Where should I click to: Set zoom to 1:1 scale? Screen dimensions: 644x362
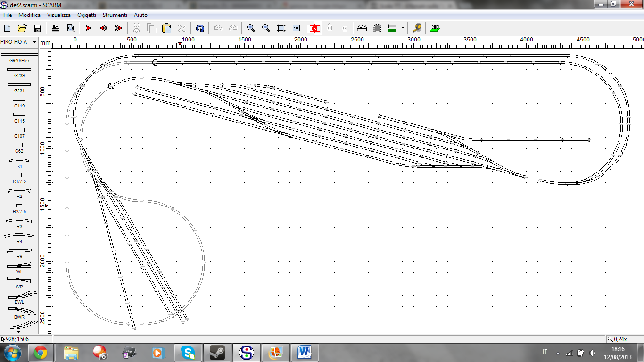click(x=296, y=28)
